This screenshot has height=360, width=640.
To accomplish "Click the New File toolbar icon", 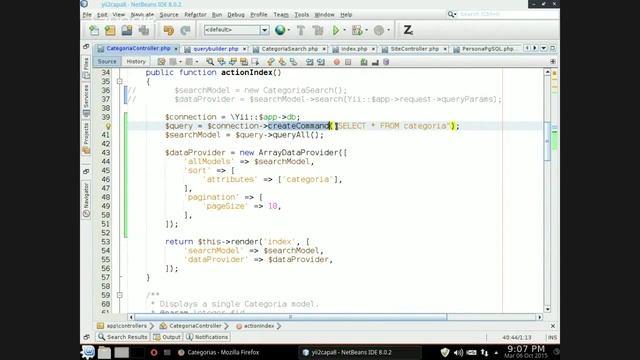I will pyautogui.click(x=94, y=30).
